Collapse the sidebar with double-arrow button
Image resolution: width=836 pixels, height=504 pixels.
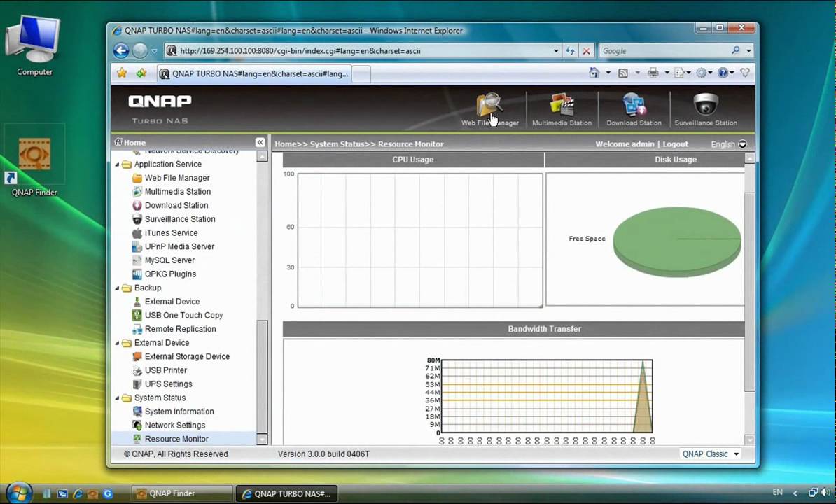(260, 142)
